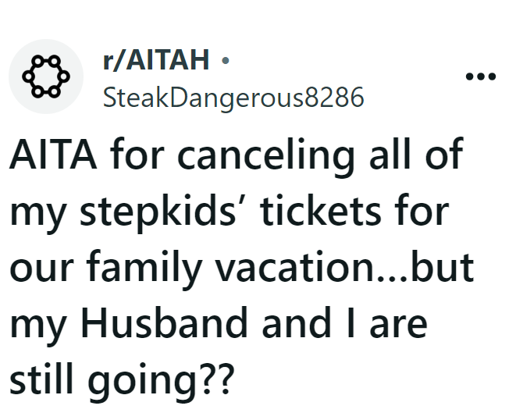Viewport: 516px width, 420px height.
Task: Open the three-dot post options menu
Action: pos(480,77)
